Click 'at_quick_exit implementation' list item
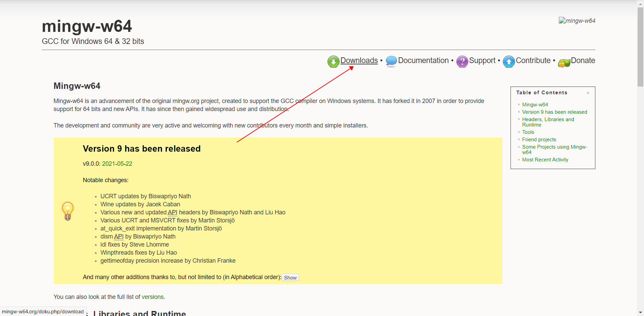 [161, 228]
